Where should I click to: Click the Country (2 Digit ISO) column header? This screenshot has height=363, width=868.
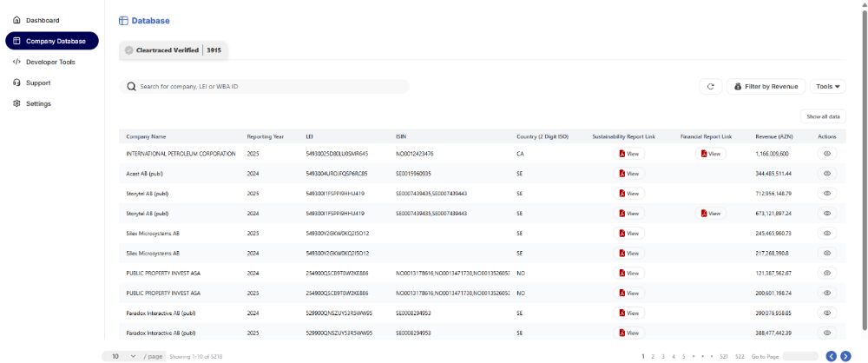(542, 136)
